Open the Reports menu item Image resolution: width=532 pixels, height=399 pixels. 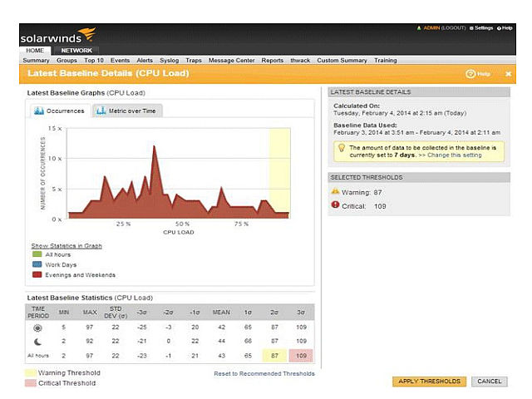tap(272, 60)
